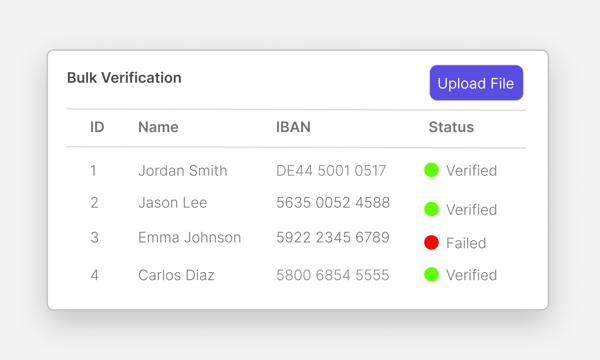Select the Bulk Verification heading
This screenshot has height=360, width=600.
tap(124, 78)
